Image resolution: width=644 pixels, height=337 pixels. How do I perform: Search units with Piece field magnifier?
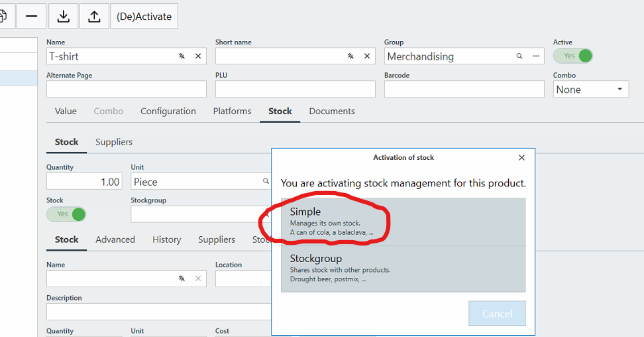[266, 181]
